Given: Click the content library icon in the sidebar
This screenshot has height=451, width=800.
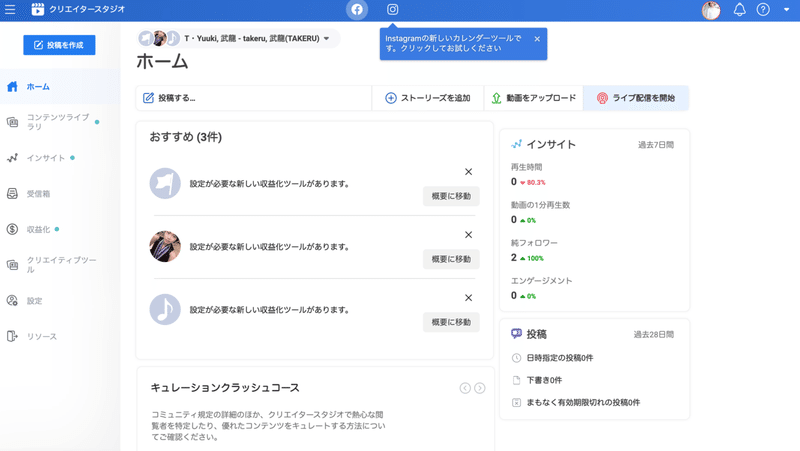Looking at the screenshot, I should 12,122.
